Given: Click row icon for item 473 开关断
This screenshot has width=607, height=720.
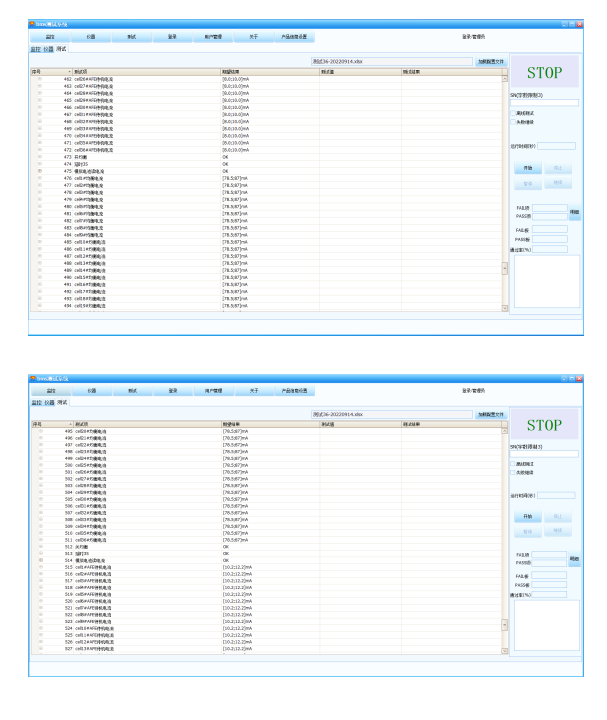Looking at the screenshot, I should (x=40, y=157).
